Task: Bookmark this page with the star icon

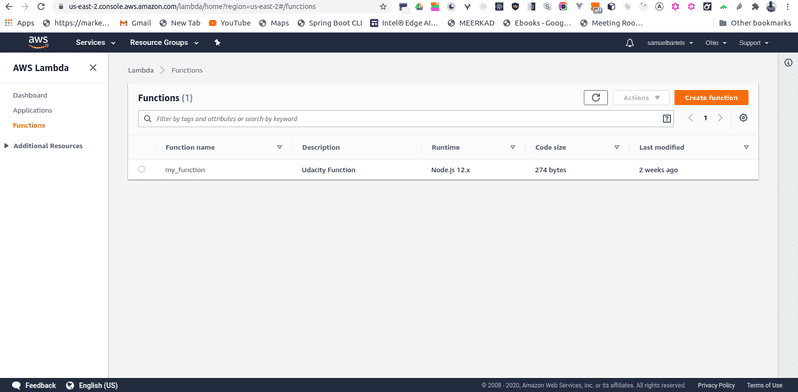Action: click(383, 7)
